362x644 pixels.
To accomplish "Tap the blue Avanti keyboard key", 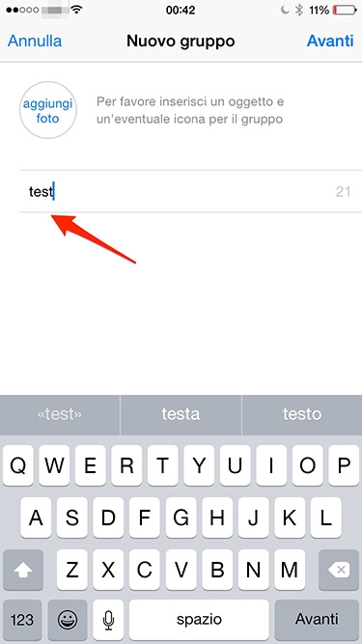I will click(317, 620).
